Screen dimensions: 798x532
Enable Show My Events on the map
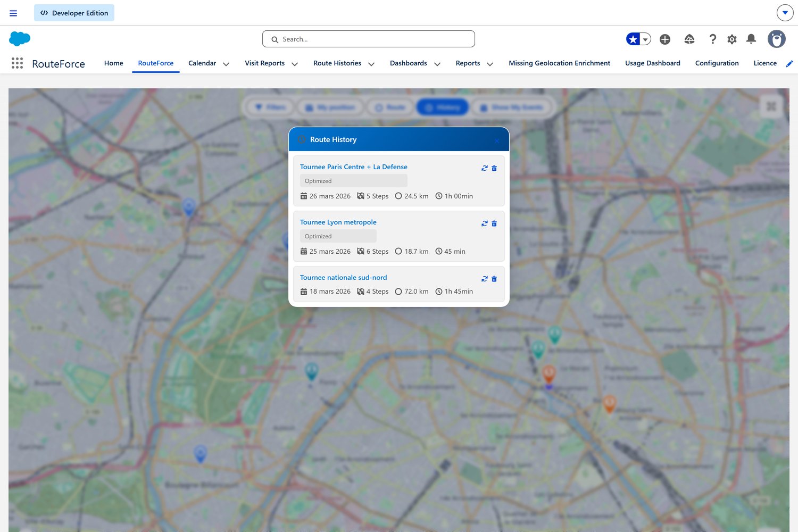coord(512,107)
